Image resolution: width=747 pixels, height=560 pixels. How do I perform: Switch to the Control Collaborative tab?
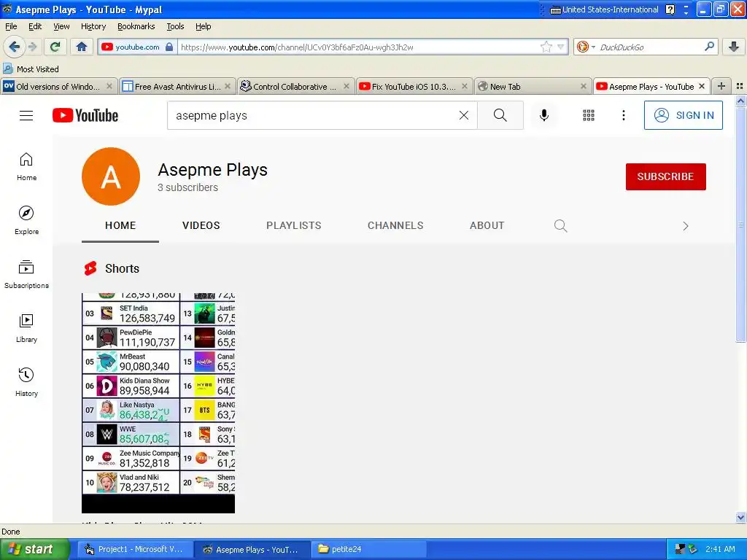coord(295,86)
